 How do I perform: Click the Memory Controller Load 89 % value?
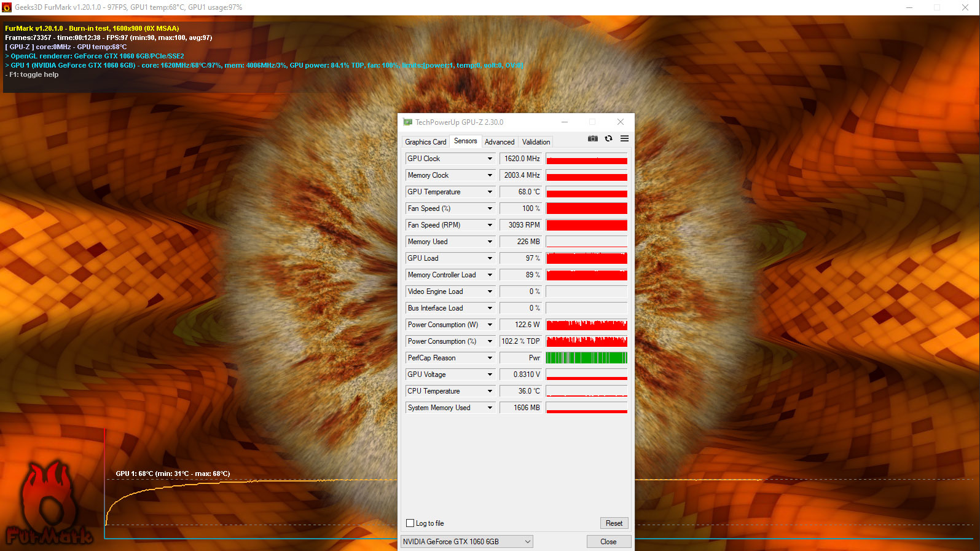click(521, 275)
